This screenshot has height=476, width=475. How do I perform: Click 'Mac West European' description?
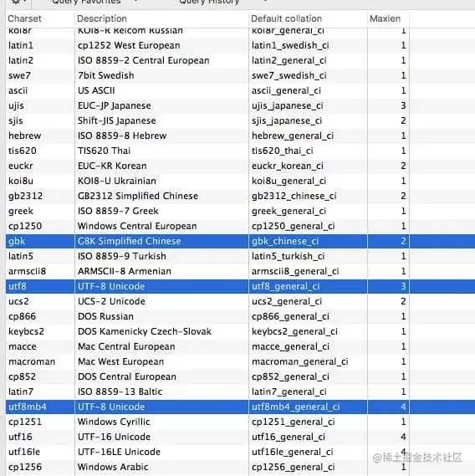click(120, 361)
